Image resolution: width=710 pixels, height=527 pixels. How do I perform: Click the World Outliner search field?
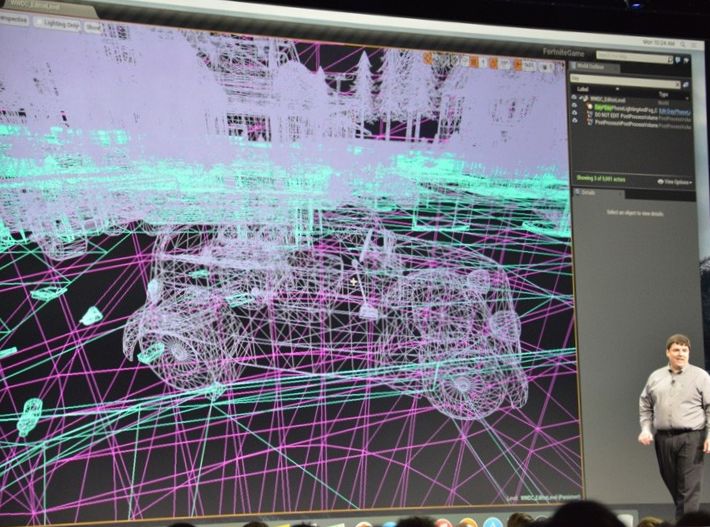click(x=625, y=81)
